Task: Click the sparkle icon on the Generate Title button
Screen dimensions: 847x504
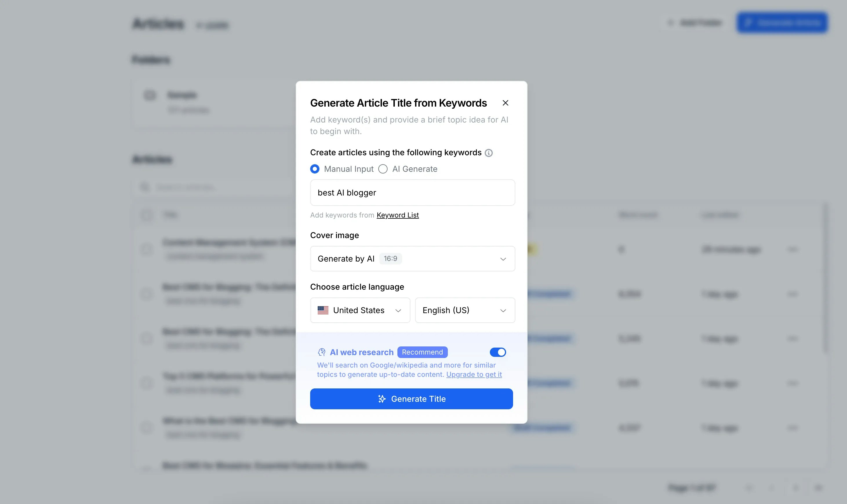Action: click(x=381, y=399)
